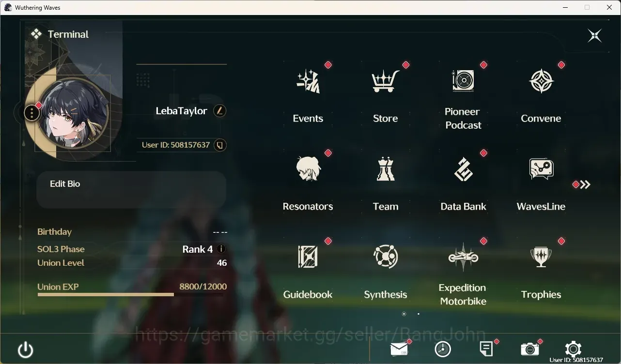
Task: Click the 'User ID: 508157637' text under the username
Action: (176, 145)
